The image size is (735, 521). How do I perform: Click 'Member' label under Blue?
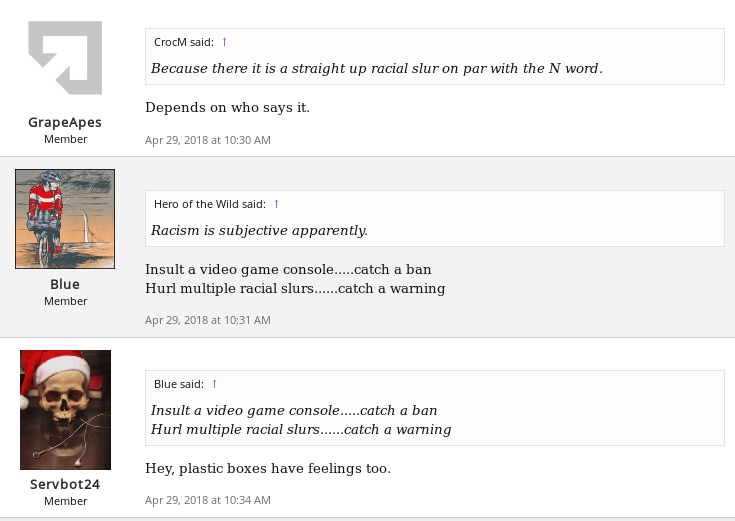click(66, 301)
